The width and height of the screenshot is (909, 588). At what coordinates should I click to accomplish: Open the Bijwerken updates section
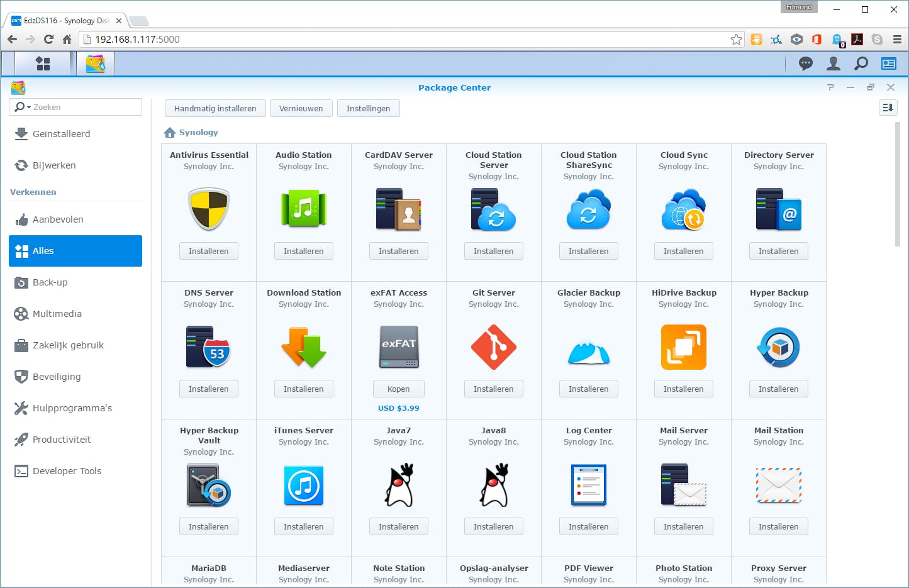[75, 165]
